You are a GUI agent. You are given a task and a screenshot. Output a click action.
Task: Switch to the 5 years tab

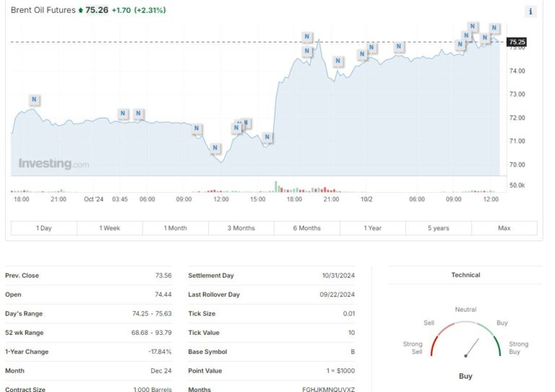click(x=439, y=228)
